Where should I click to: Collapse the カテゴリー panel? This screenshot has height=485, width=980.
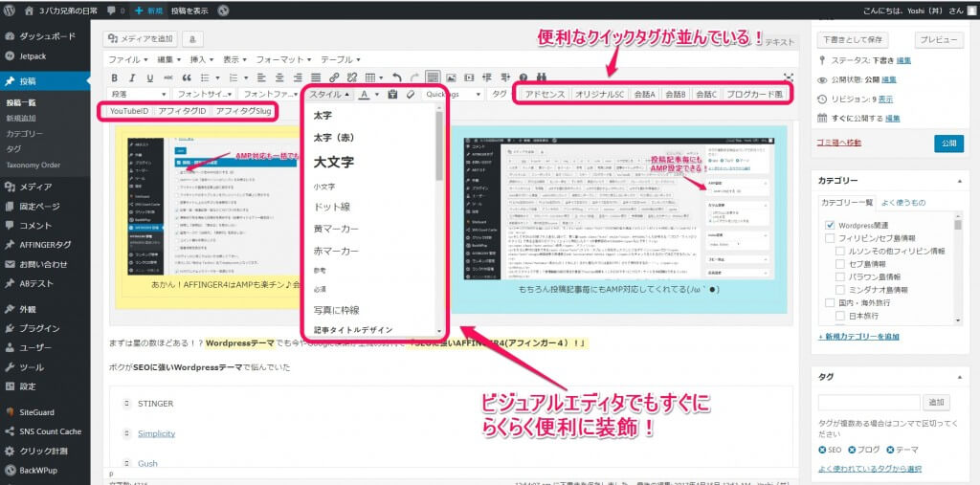coord(959,181)
